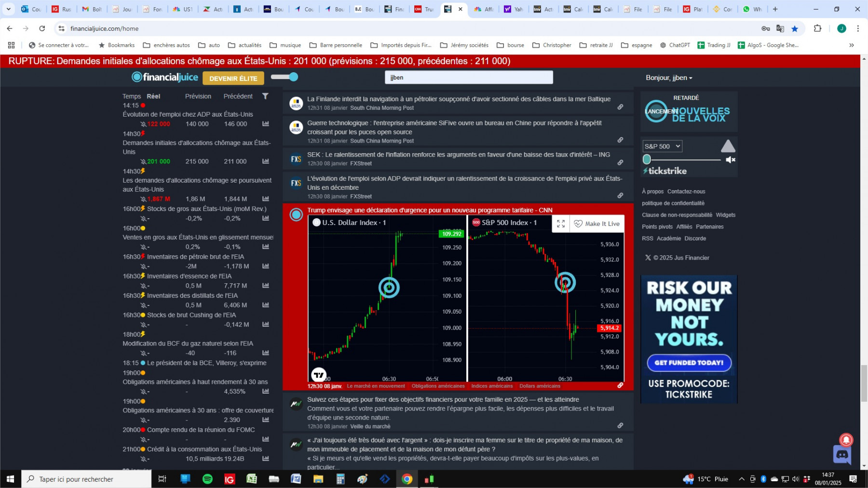Open chart icon for ADP employment row
This screenshot has width=868, height=488.
(266, 124)
